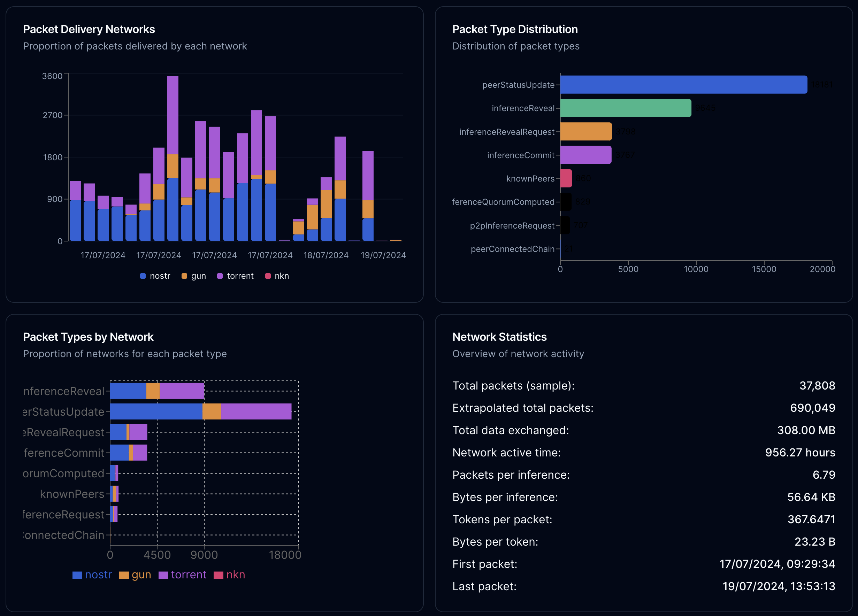This screenshot has width=858, height=616.
Task: Click the 56.64 KB bytes per inference value
Action: [x=811, y=497]
